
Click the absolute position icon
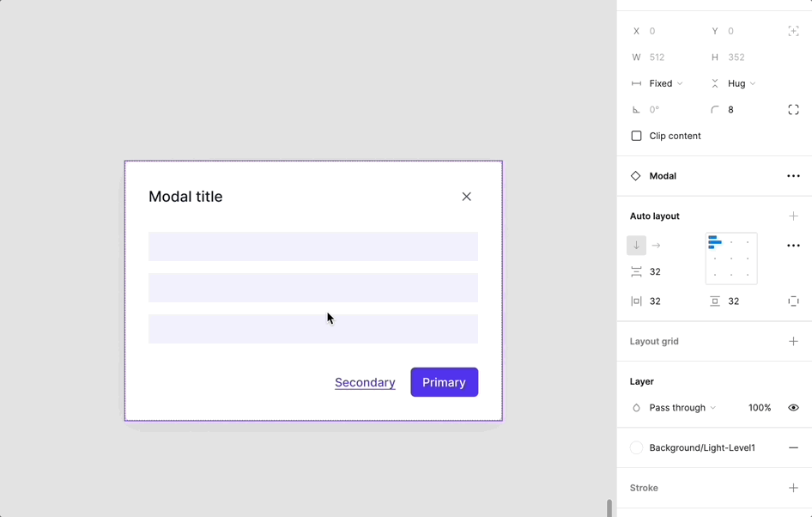click(x=793, y=31)
